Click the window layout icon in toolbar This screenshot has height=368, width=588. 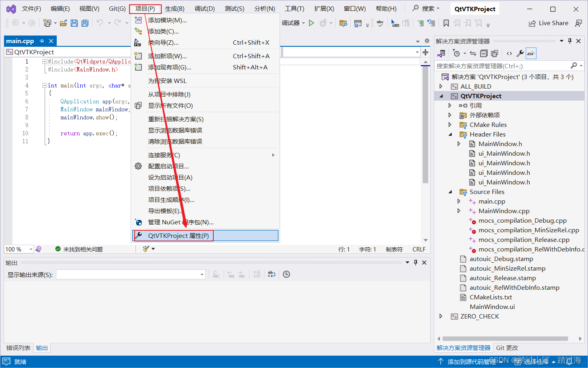(358, 23)
